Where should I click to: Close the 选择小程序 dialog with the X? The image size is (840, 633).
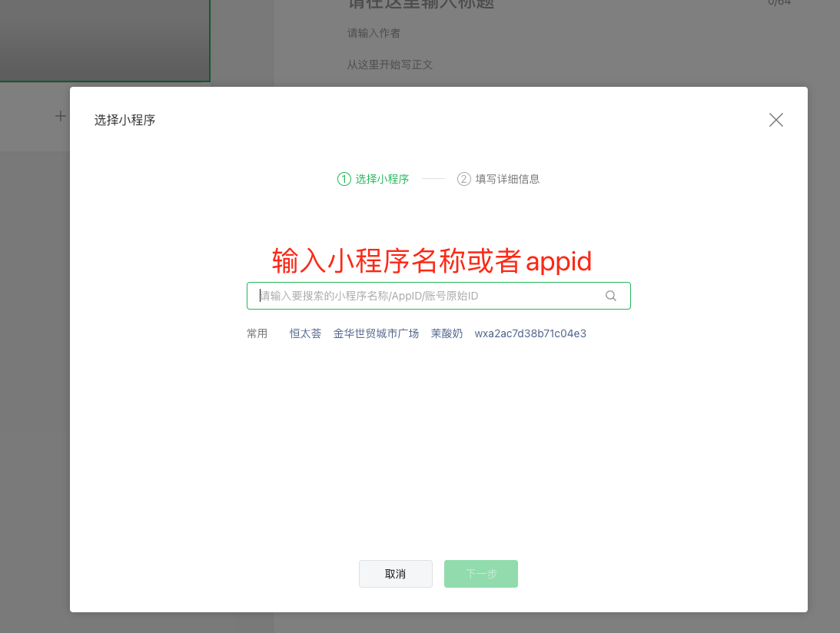[x=776, y=120]
